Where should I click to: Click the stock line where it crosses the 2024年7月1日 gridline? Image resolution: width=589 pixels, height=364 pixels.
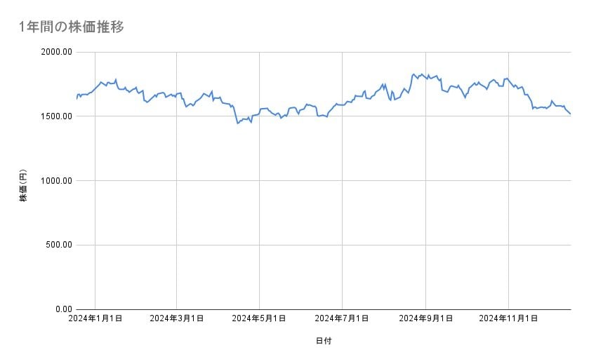(x=342, y=105)
